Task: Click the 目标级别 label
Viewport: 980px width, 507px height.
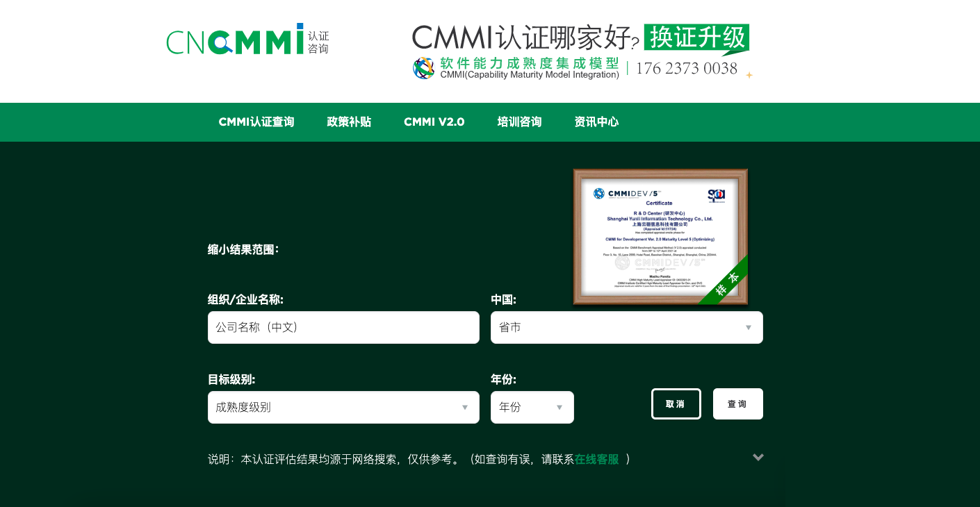Action: click(x=231, y=379)
